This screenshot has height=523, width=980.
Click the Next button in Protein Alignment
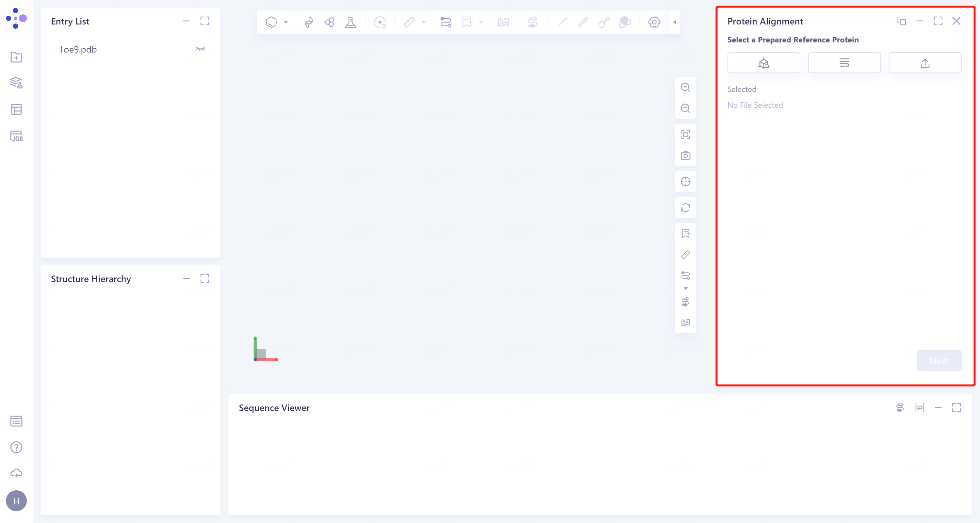[939, 360]
